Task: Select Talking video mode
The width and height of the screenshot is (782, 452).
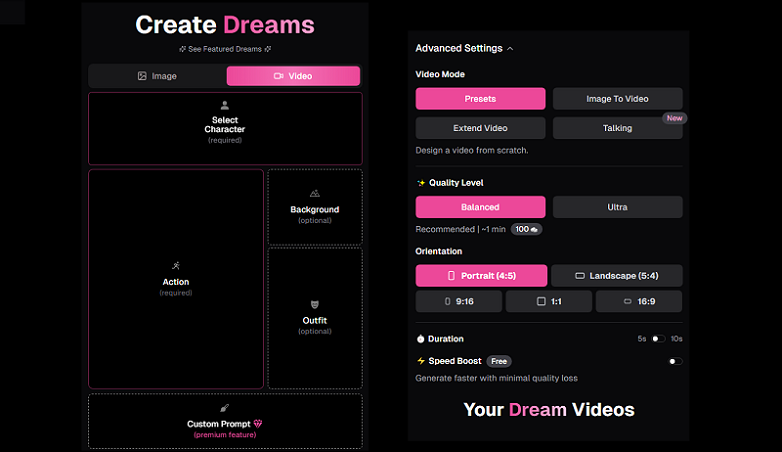Action: pyautogui.click(x=617, y=128)
